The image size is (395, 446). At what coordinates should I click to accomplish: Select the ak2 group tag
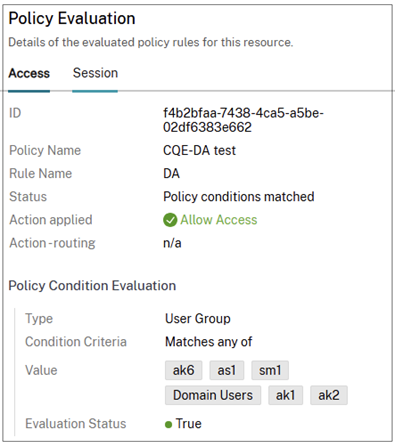pyautogui.click(x=329, y=395)
